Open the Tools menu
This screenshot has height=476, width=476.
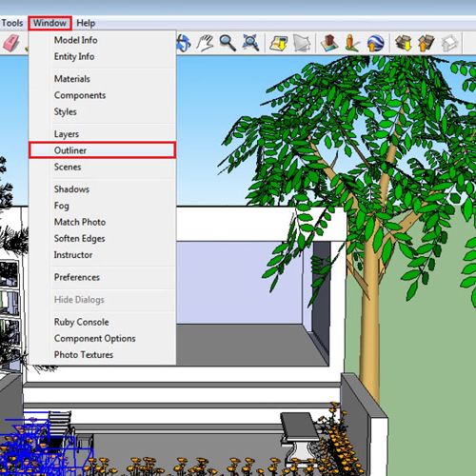point(12,23)
